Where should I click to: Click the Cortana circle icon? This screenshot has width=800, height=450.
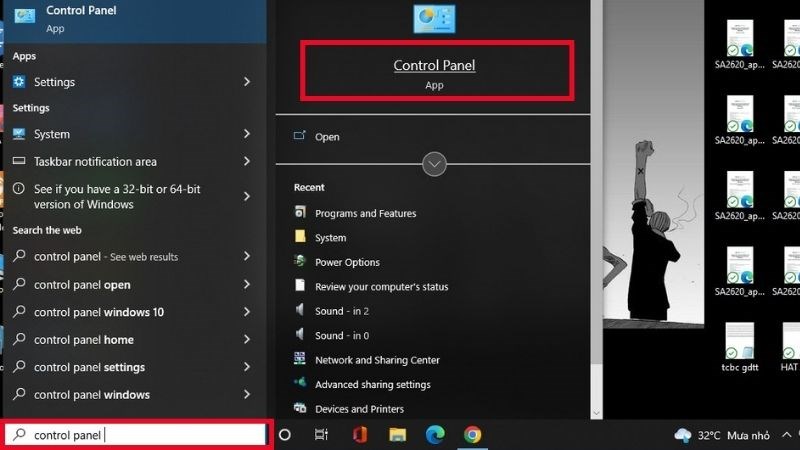pos(285,435)
